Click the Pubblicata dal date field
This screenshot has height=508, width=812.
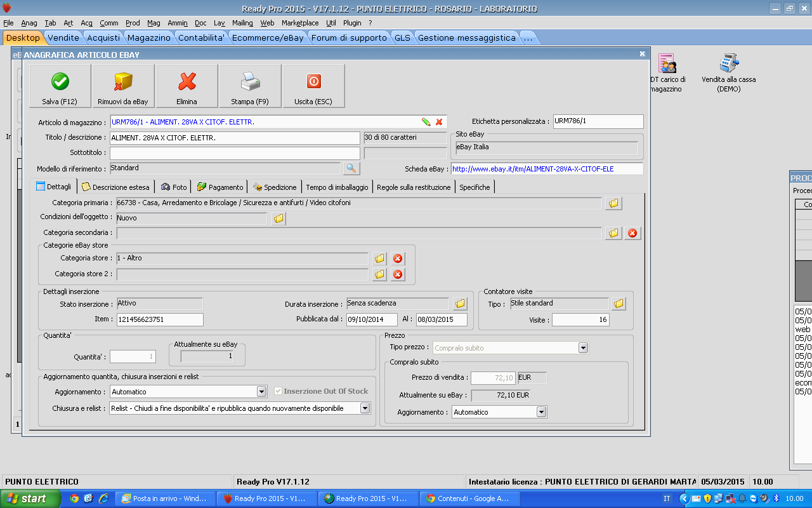tap(372, 319)
